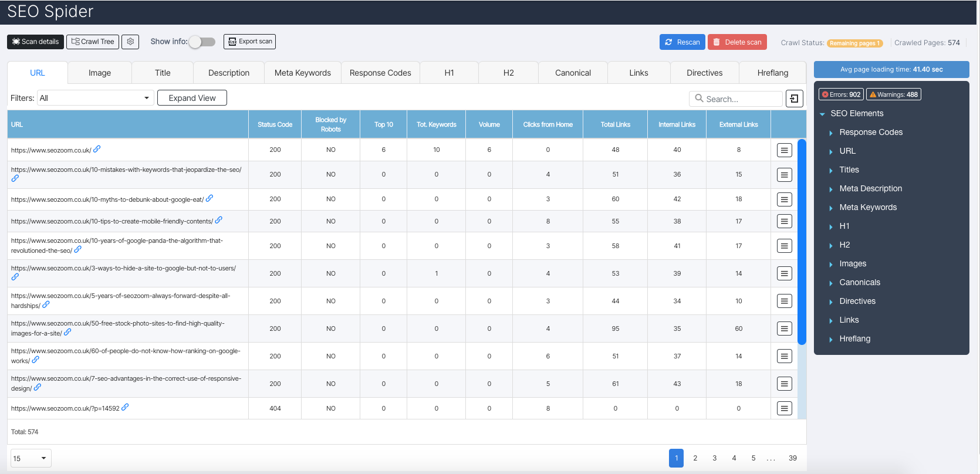Click the Export scan button
Image resolution: width=980 pixels, height=474 pixels.
click(249, 42)
